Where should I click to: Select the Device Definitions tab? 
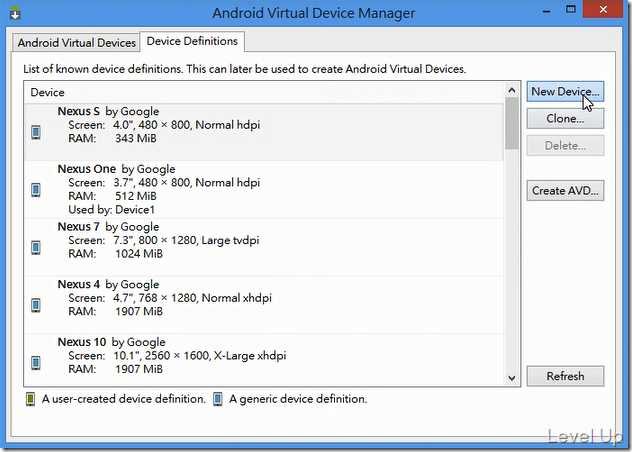pos(192,41)
